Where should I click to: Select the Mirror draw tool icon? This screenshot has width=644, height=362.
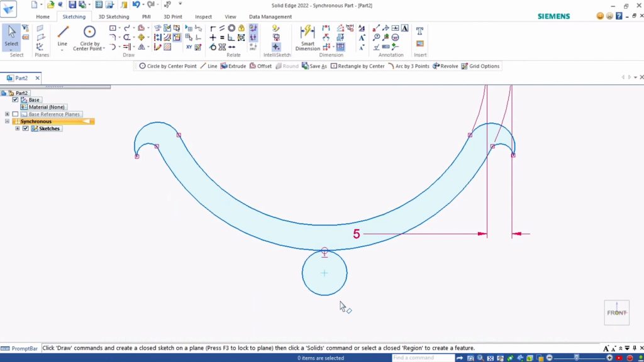point(142,47)
